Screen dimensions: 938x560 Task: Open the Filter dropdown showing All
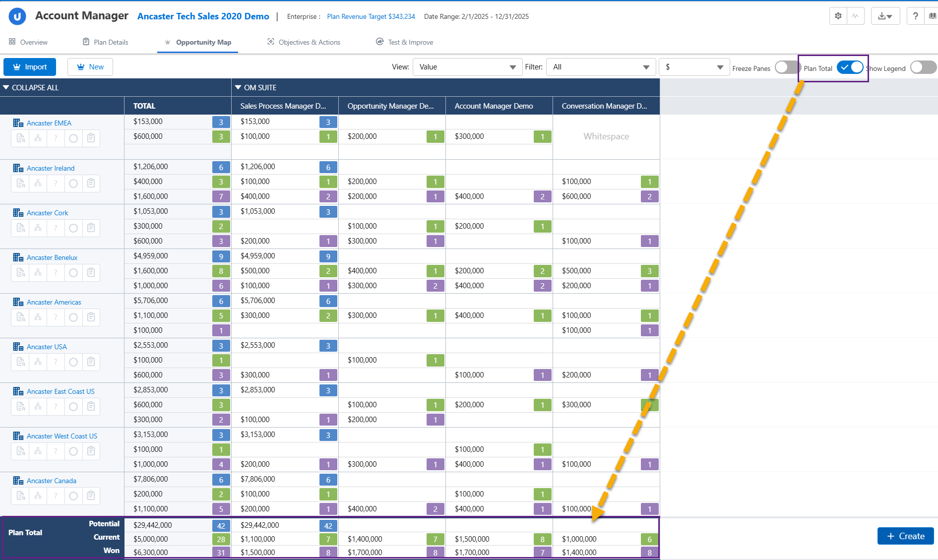coord(601,67)
